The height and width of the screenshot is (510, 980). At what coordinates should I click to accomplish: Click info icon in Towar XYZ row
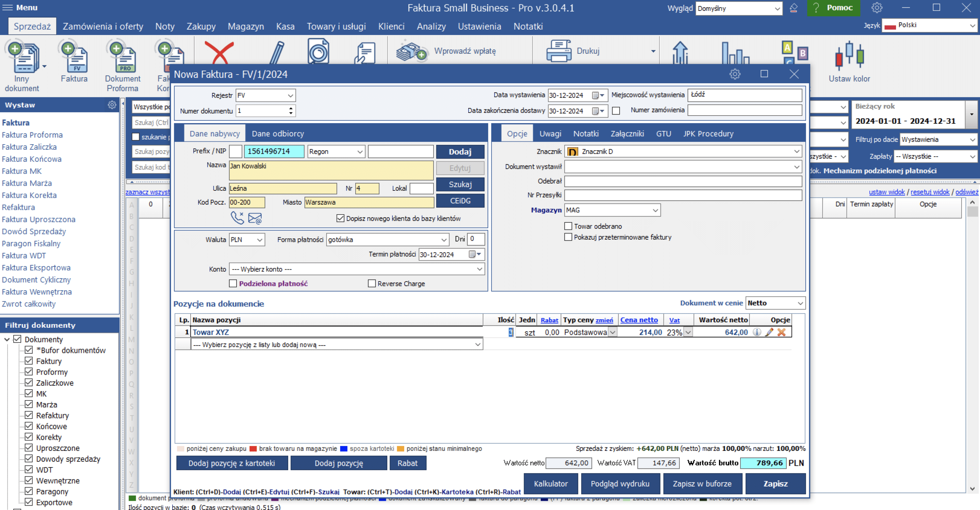tap(757, 332)
